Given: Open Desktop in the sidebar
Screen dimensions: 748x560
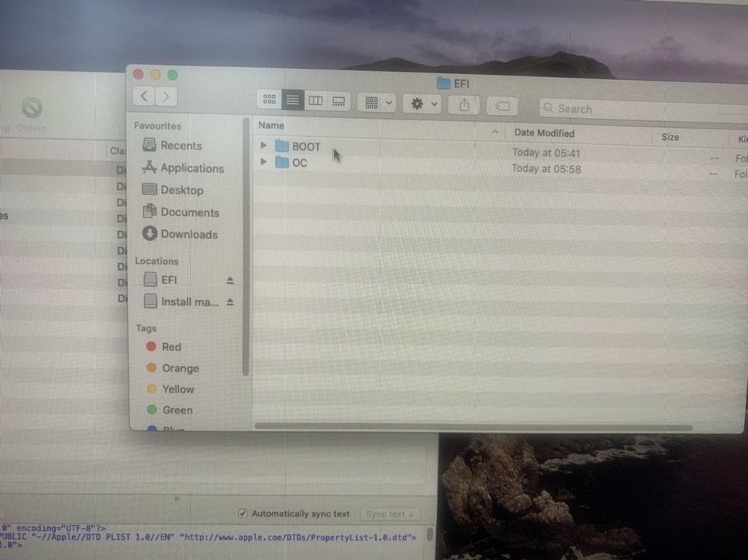Looking at the screenshot, I should tap(174, 190).
